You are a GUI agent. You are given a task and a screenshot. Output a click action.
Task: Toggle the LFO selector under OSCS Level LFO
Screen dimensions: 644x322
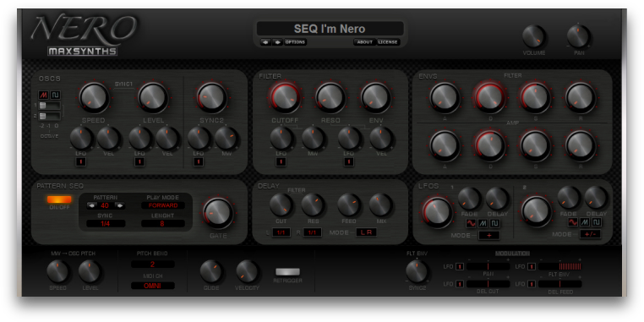pos(139,161)
